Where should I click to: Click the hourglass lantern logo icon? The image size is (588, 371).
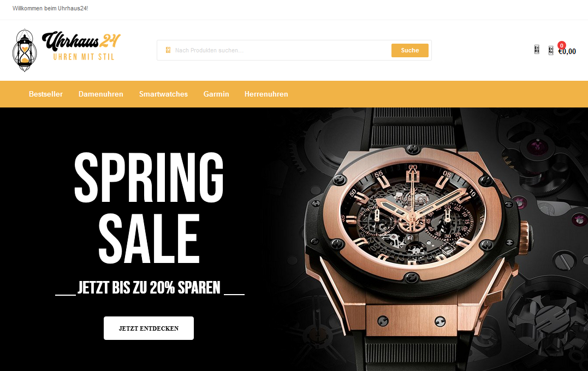pyautogui.click(x=25, y=50)
